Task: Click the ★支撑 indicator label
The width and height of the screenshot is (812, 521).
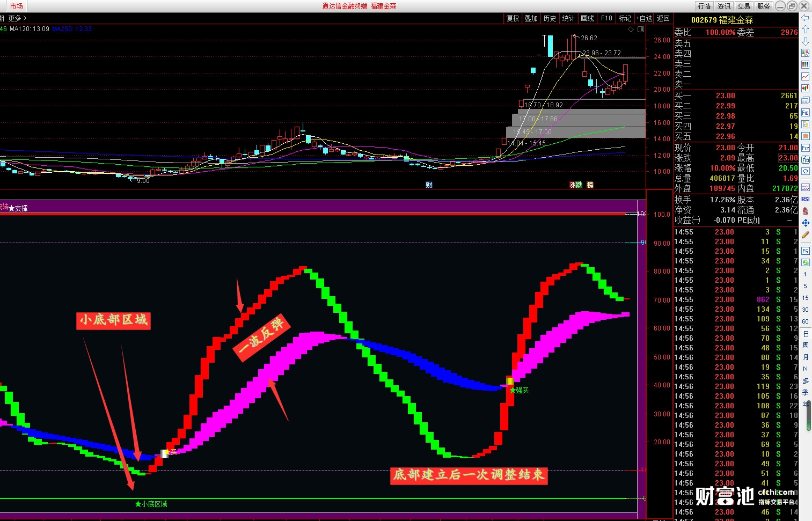Action: click(x=18, y=208)
